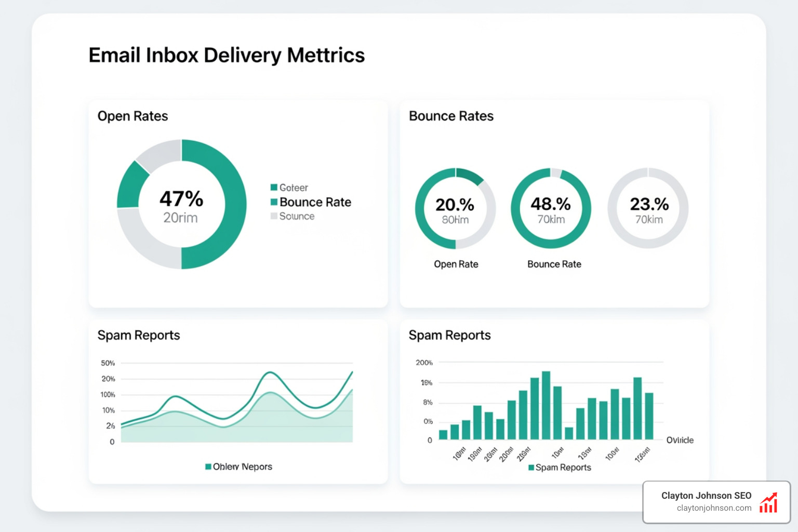798x532 pixels.
Task: Select the Bounce Rate donut label
Action: (x=554, y=264)
